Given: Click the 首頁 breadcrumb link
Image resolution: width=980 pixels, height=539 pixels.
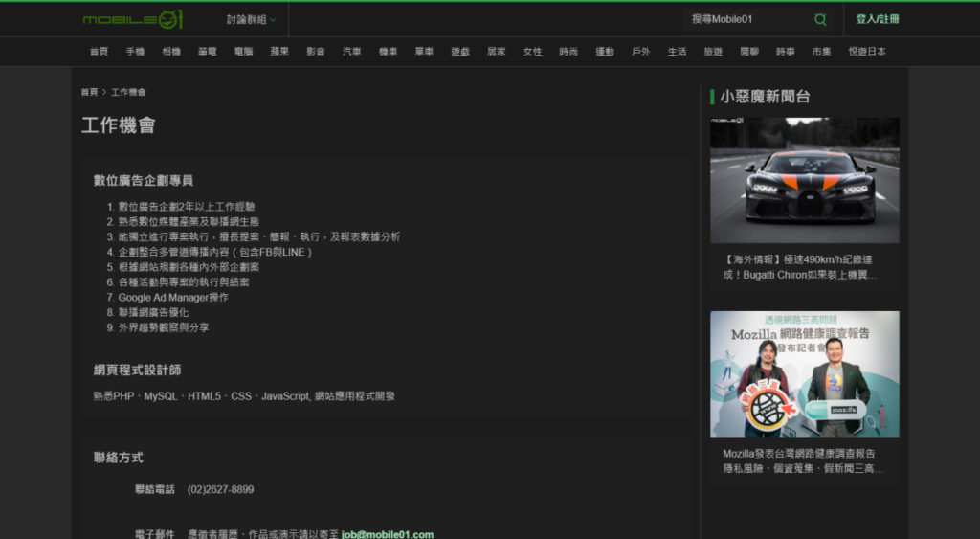Looking at the screenshot, I should click(x=89, y=92).
